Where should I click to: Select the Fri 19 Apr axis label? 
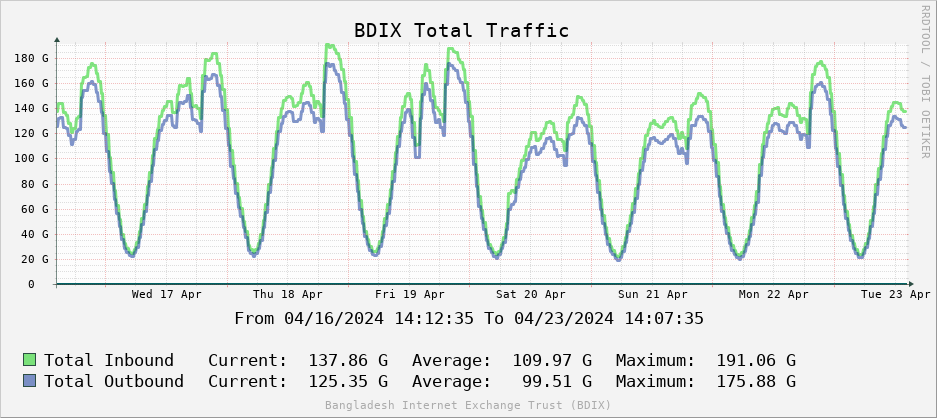(x=410, y=295)
